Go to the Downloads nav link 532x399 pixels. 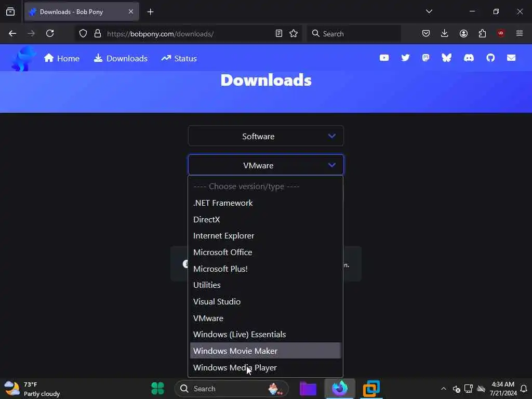121,58
